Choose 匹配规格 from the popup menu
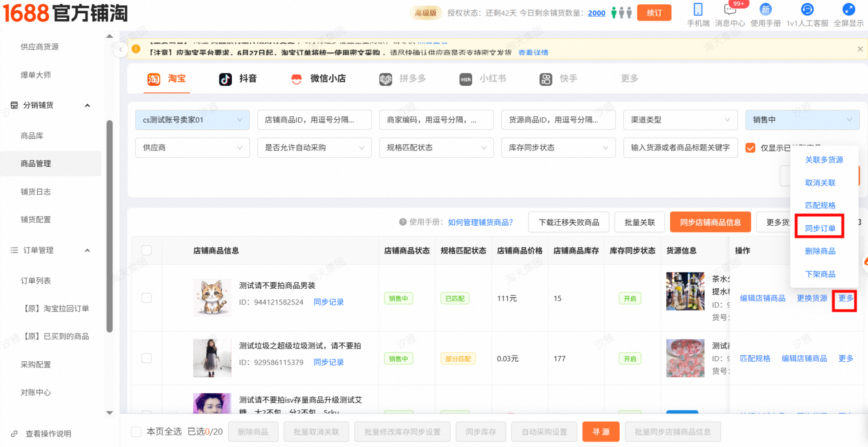 pyautogui.click(x=820, y=205)
